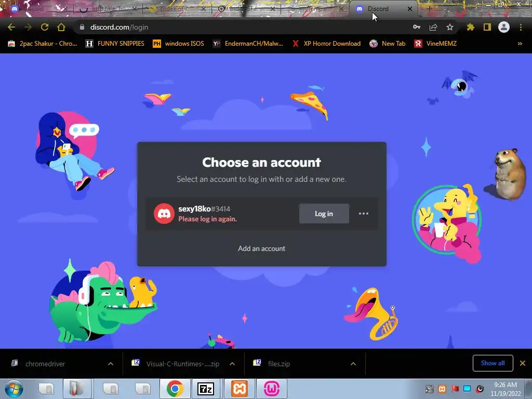
Task: Reload the Discord login page
Action: pyautogui.click(x=45, y=27)
